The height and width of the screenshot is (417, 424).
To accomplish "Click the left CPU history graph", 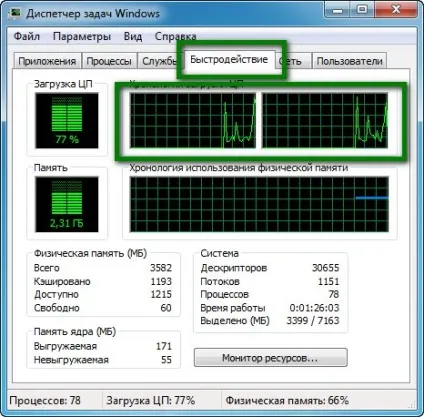I will pos(193,120).
